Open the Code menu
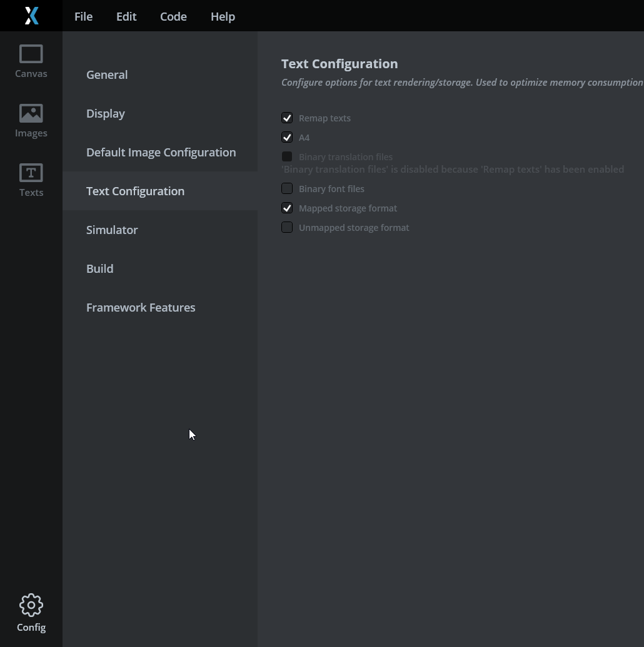Viewport: 644px width, 647px height. point(173,16)
